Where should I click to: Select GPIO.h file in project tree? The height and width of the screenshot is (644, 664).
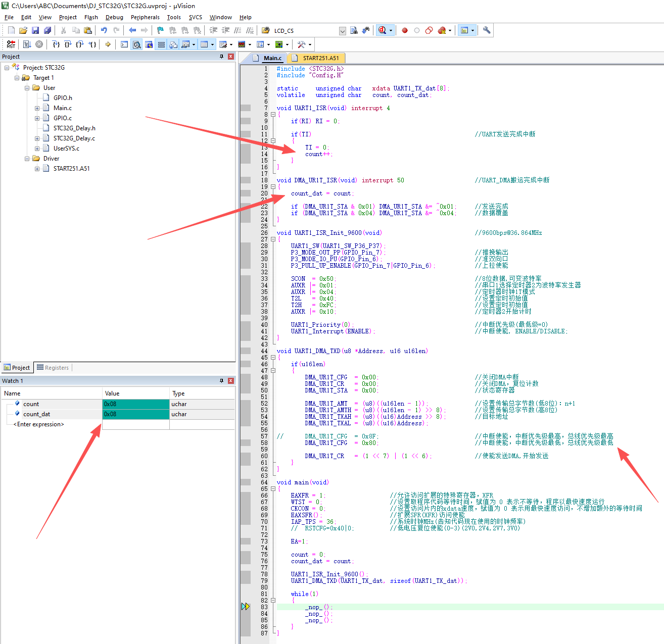click(63, 98)
